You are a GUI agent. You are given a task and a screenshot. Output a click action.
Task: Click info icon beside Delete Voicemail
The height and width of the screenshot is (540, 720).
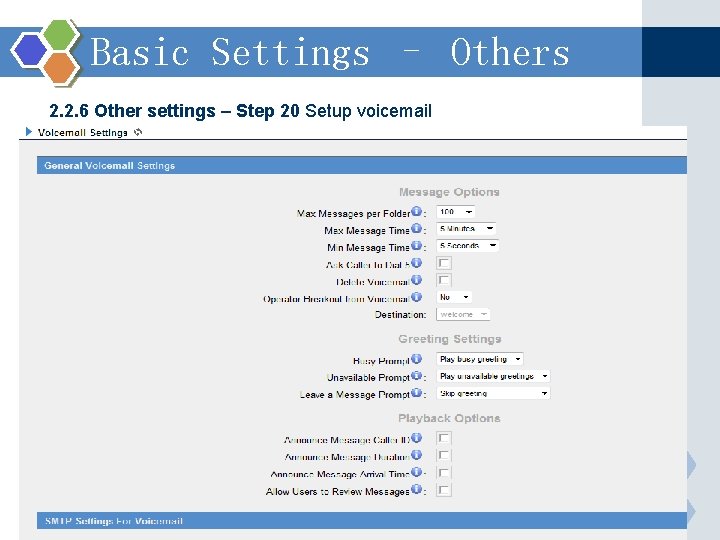(416, 280)
